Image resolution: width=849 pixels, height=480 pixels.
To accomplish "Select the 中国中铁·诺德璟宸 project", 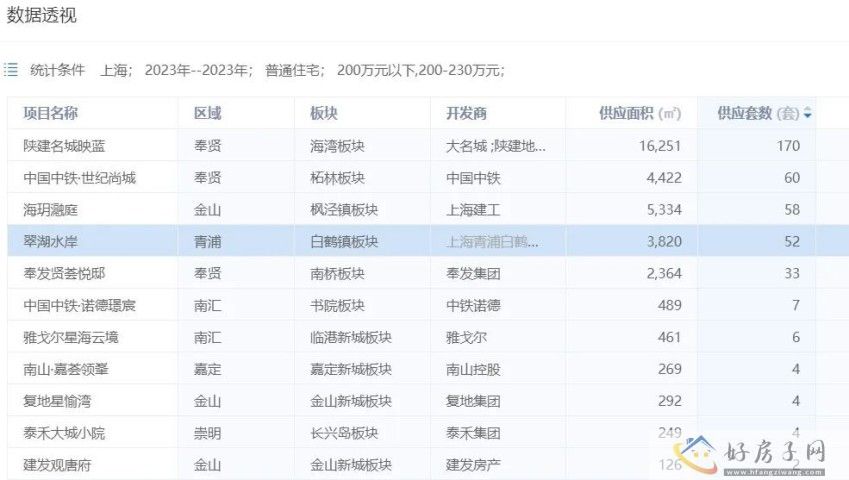I will pyautogui.click(x=79, y=305).
